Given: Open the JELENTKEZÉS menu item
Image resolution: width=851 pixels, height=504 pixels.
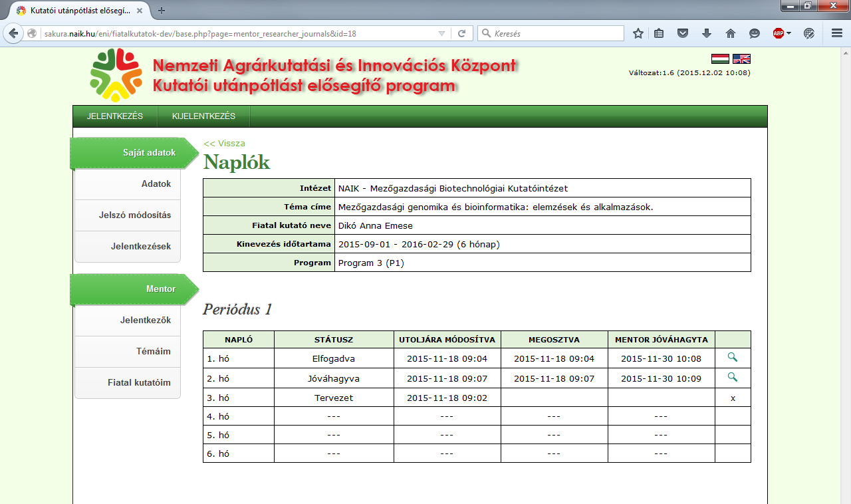Looking at the screenshot, I should [x=115, y=116].
